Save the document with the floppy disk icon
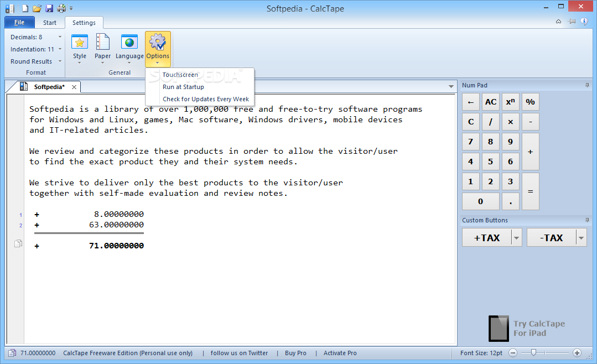Screen dimensions: 597x364 [x=49, y=8]
